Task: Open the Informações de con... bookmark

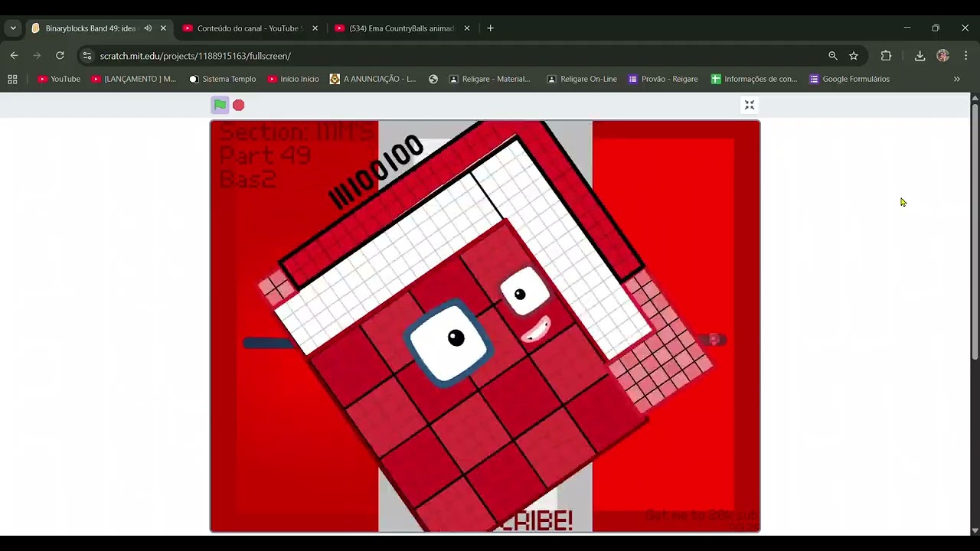Action: (754, 79)
